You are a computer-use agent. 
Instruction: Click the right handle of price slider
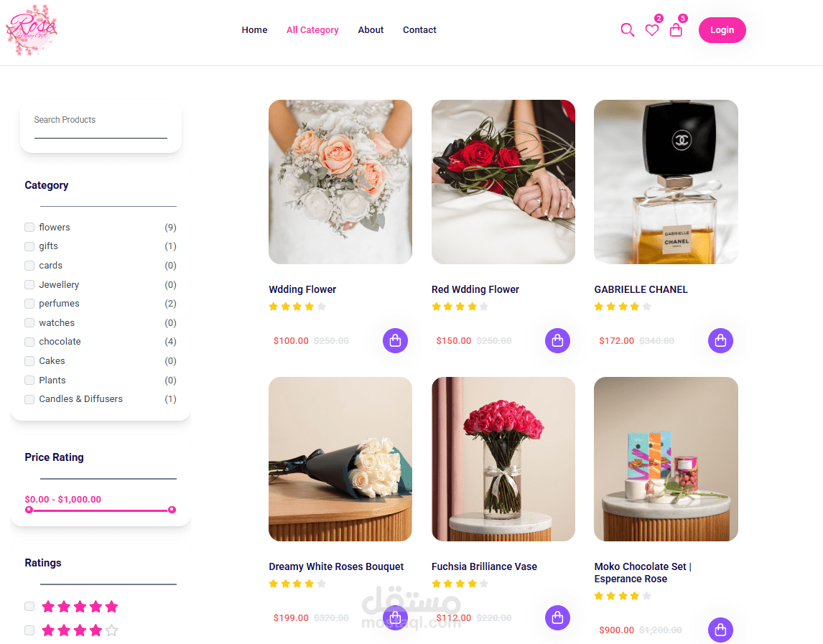172,510
